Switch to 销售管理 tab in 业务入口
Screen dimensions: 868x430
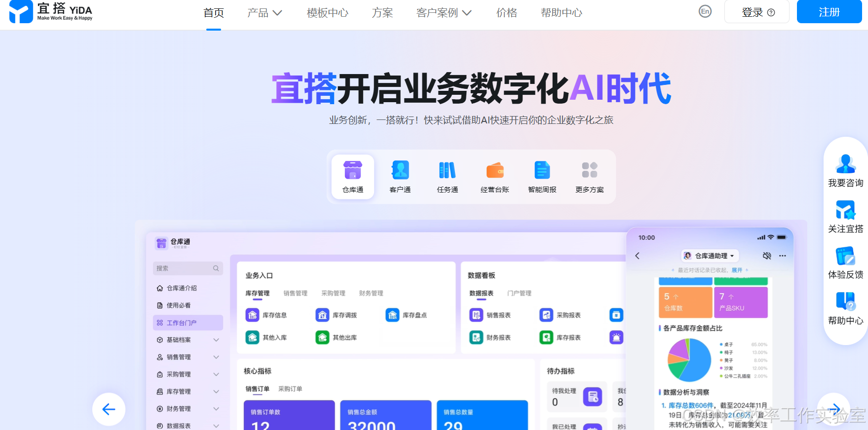pos(296,293)
